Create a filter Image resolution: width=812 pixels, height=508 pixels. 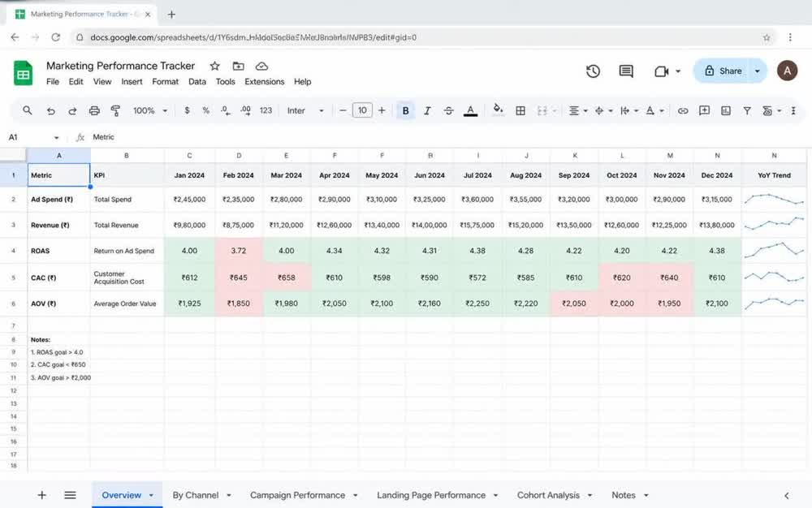(747, 110)
